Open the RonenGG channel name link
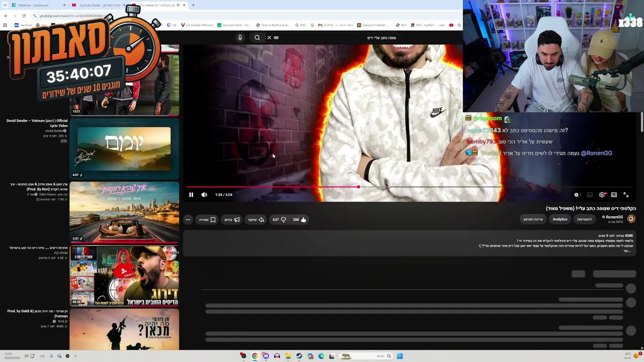 [x=614, y=217]
